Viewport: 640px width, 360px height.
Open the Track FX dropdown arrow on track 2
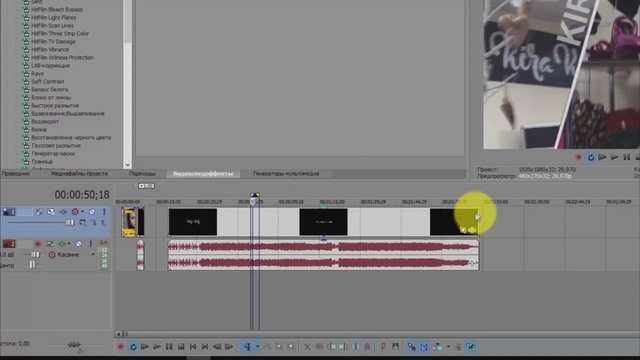click(x=69, y=244)
